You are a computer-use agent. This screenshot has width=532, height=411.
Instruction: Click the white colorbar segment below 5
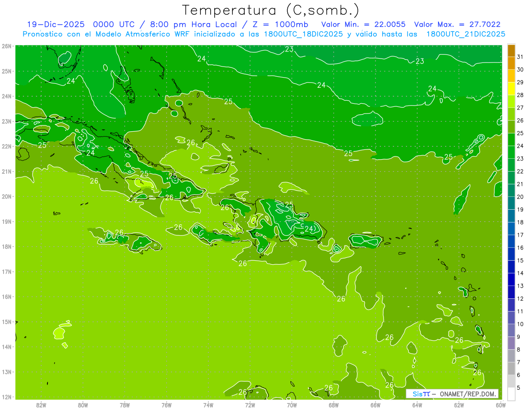[x=511, y=394]
